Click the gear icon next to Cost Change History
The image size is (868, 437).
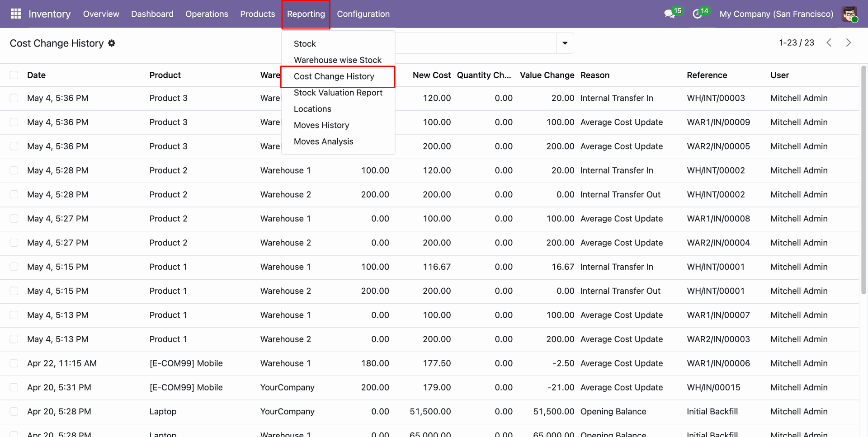112,43
